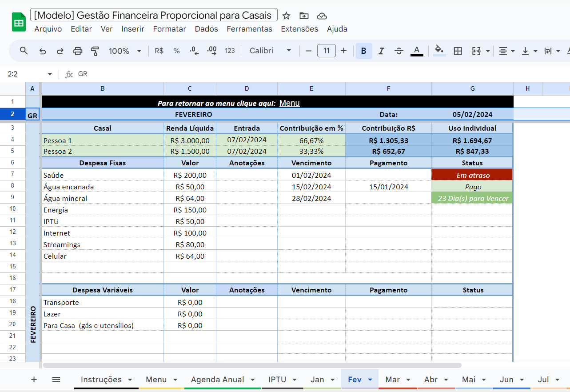Image resolution: width=570 pixels, height=392 pixels.
Task: Open the Calibri font dropdown
Action: (270, 51)
